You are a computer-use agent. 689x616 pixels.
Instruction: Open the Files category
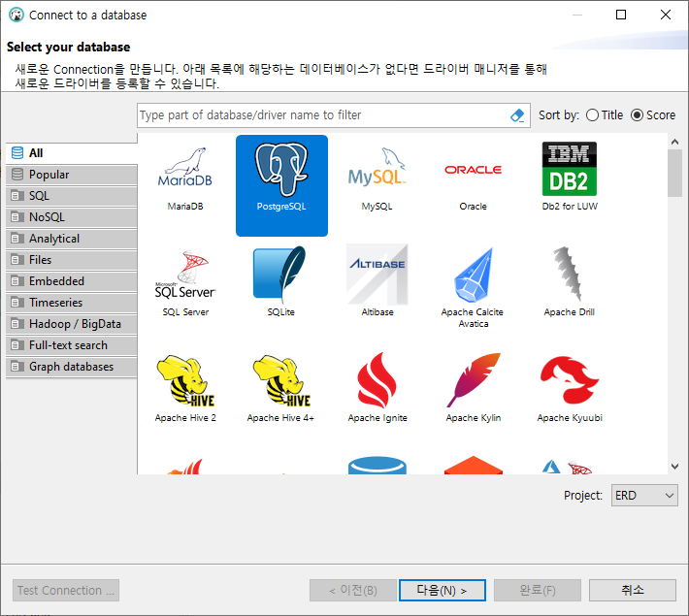point(72,260)
